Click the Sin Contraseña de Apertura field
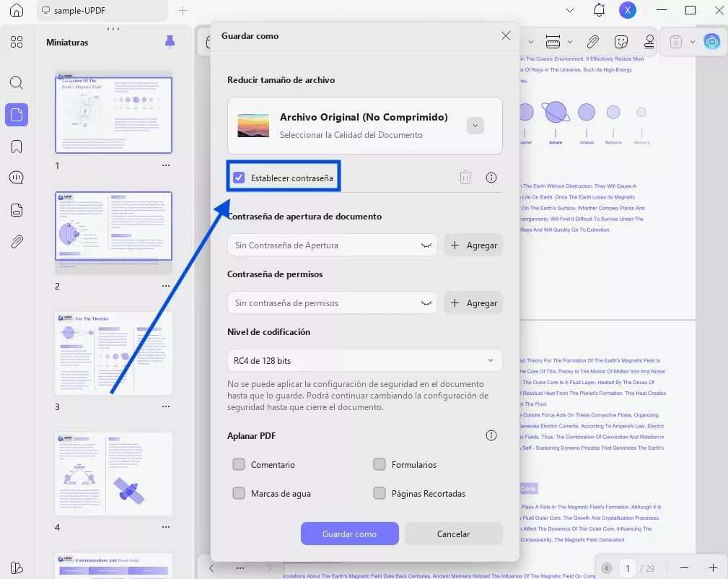This screenshot has width=728, height=579. [333, 245]
